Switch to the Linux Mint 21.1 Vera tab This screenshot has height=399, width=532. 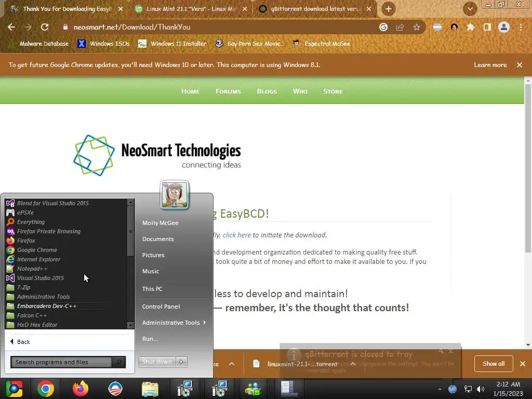[191, 9]
